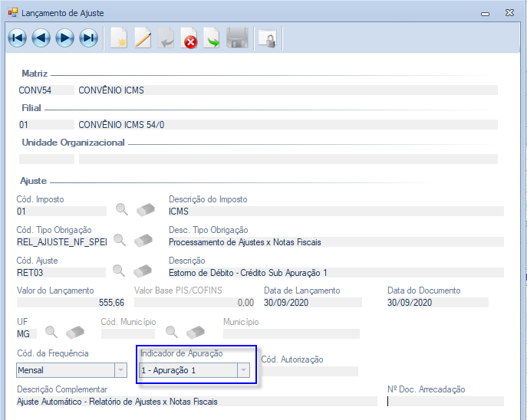527x420 pixels.
Task: Minimize the Lançamento de Ajuste window
Action: pyautogui.click(x=485, y=14)
